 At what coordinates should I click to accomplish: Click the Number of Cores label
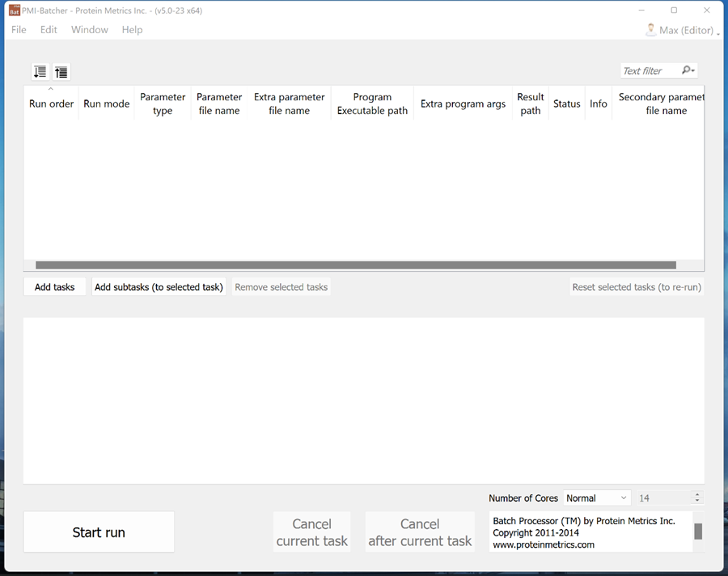(x=523, y=498)
